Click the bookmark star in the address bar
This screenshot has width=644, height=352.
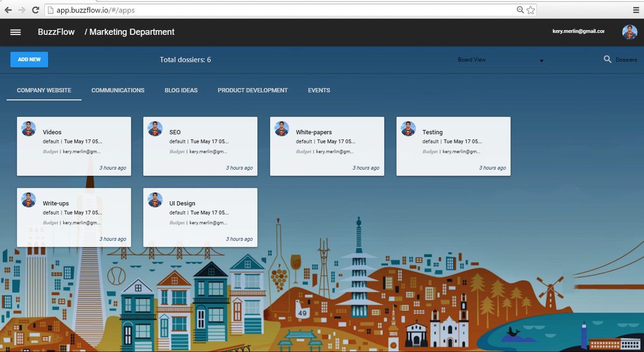[531, 10]
